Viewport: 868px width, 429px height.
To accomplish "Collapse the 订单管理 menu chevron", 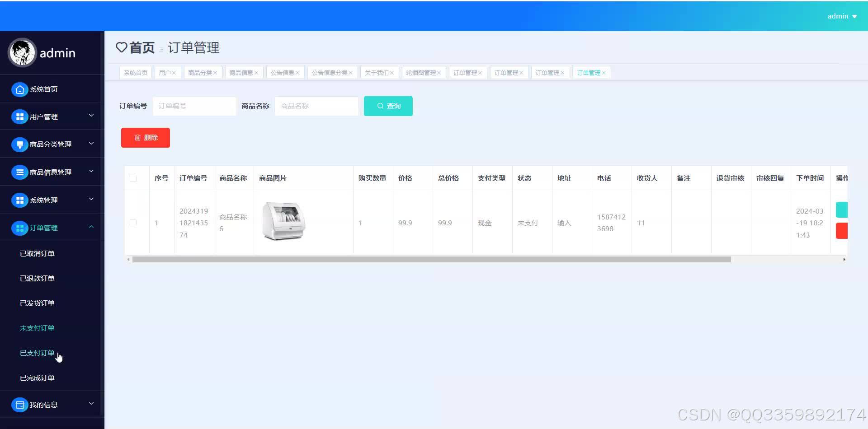I will click(x=91, y=227).
